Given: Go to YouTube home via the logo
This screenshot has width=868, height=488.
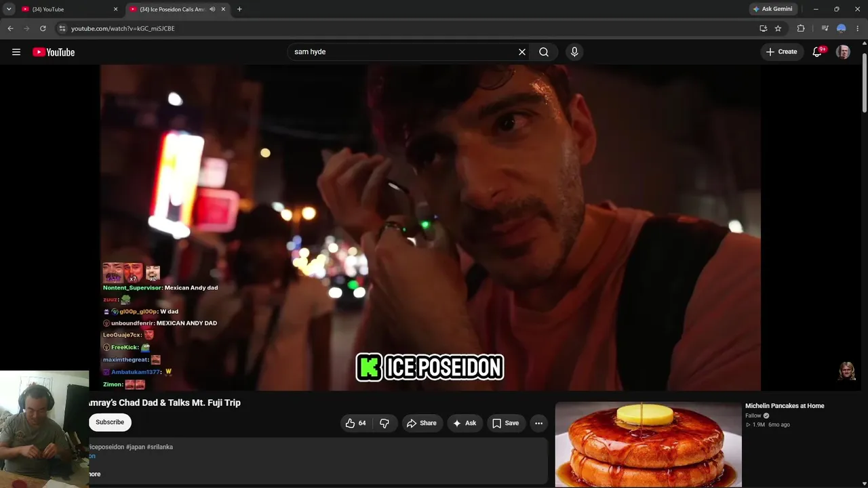Looking at the screenshot, I should click(54, 52).
